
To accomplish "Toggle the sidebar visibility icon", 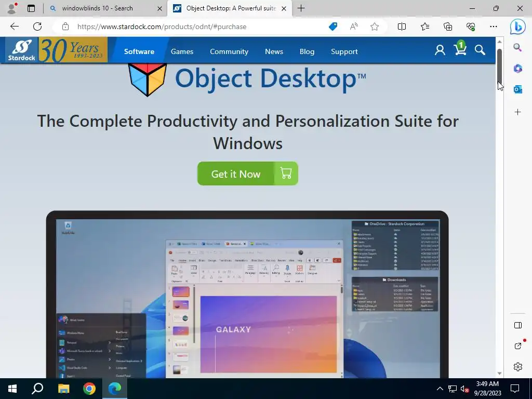I will point(517,325).
